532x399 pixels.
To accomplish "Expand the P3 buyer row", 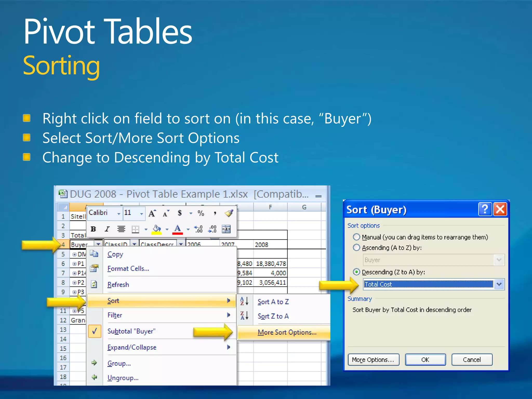I will [75, 292].
